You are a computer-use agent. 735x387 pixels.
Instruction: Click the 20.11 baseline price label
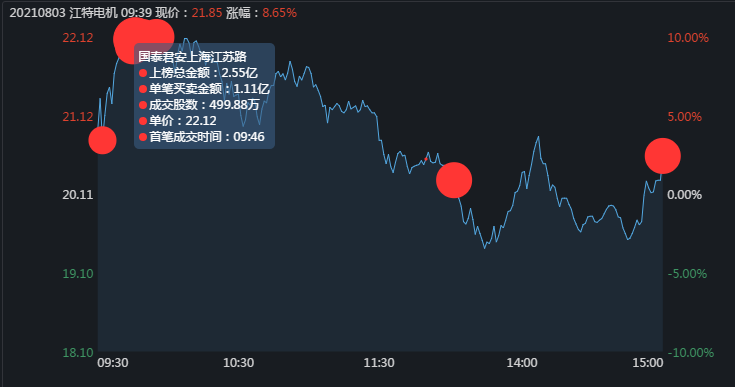tap(78, 194)
